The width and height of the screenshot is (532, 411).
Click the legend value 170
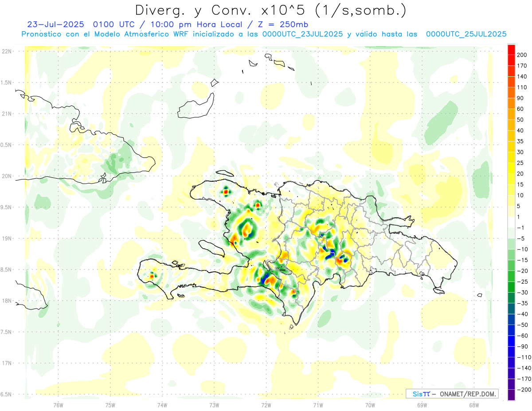[x=523, y=66]
